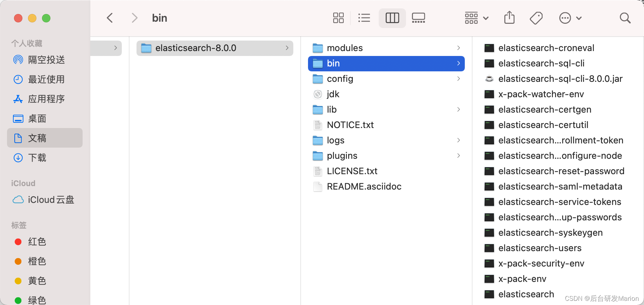Switch to column view
The image size is (644, 305).
pos(392,18)
